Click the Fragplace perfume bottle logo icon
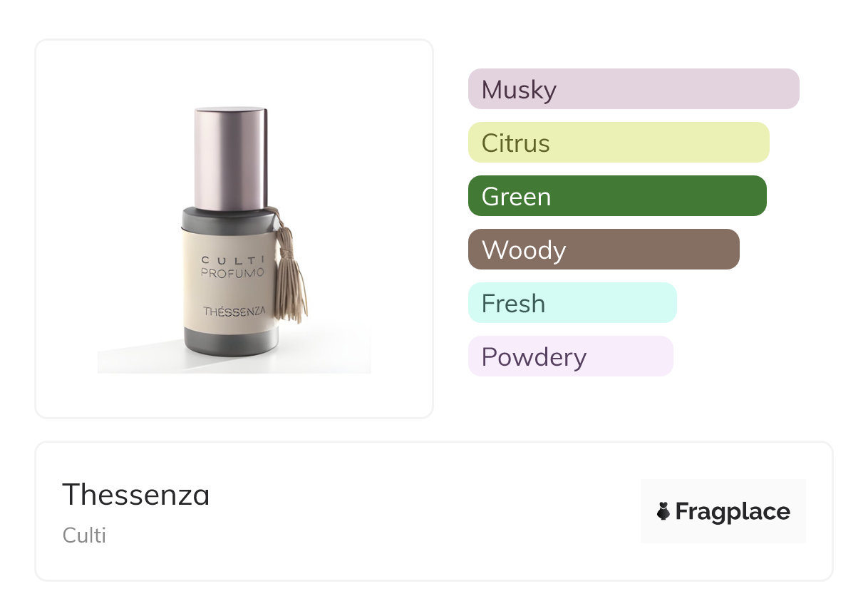Viewport: 868px width, 616px height. [x=663, y=511]
